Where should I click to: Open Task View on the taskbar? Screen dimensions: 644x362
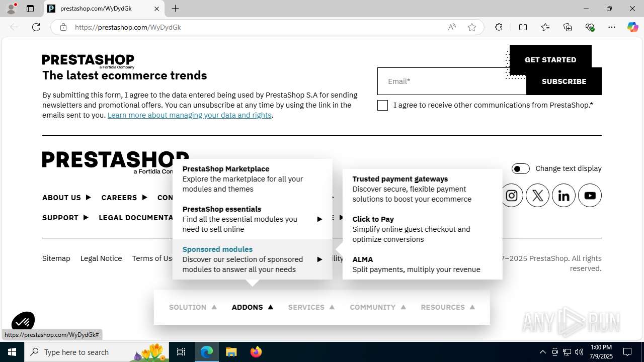181,352
